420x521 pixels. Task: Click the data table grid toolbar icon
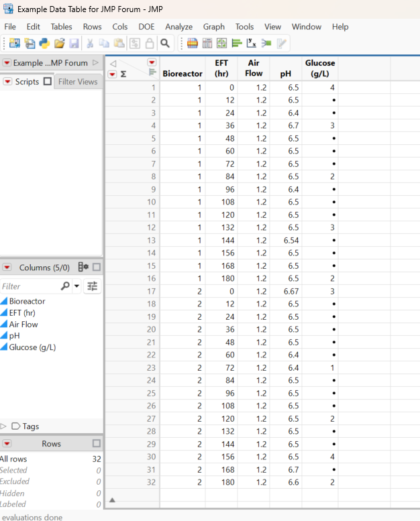coord(192,43)
